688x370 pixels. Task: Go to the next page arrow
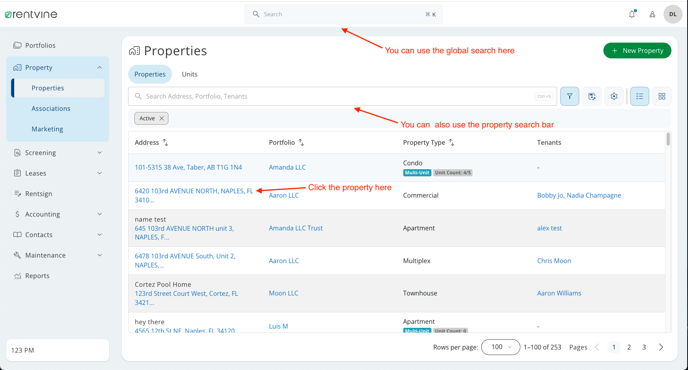[661, 347]
